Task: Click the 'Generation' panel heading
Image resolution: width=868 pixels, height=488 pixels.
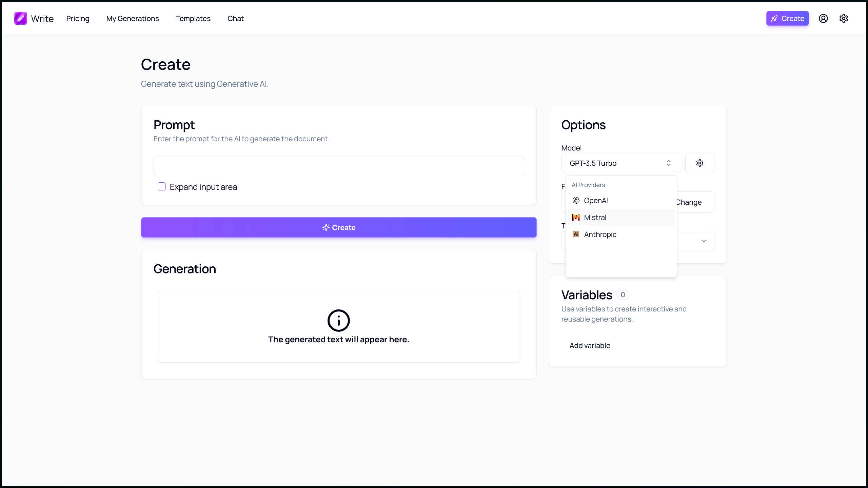Action: coord(184,269)
